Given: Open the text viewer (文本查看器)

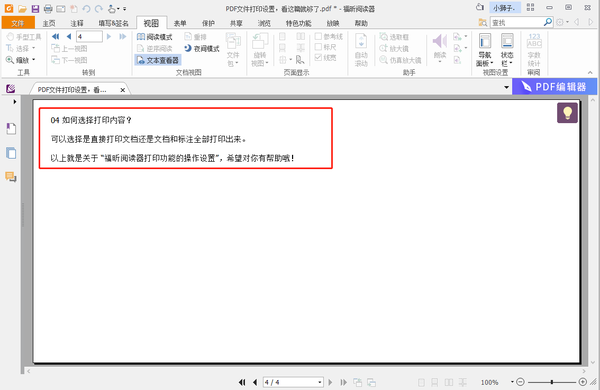Looking at the screenshot, I should pyautogui.click(x=158, y=60).
